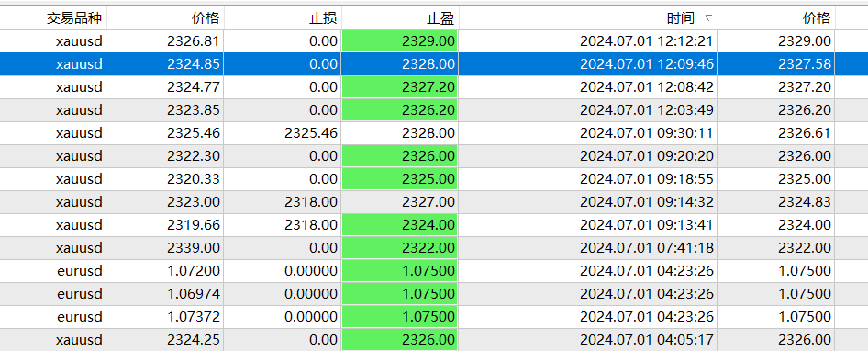The height and width of the screenshot is (351, 868).
Task: Click green take-profit cell 2326.20
Action: click(x=400, y=110)
